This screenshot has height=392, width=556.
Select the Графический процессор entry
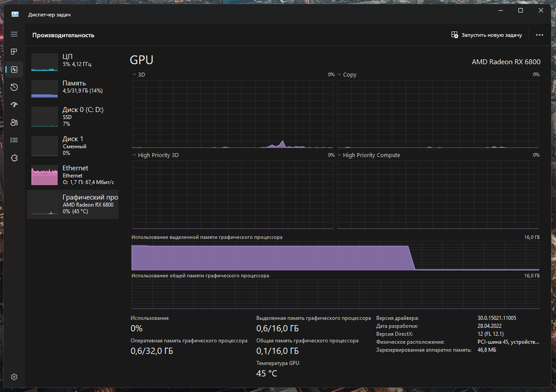[73, 204]
